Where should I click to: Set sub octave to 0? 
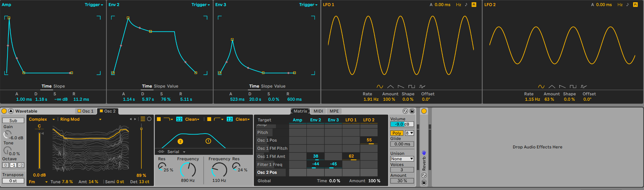pyautogui.click(x=6, y=165)
